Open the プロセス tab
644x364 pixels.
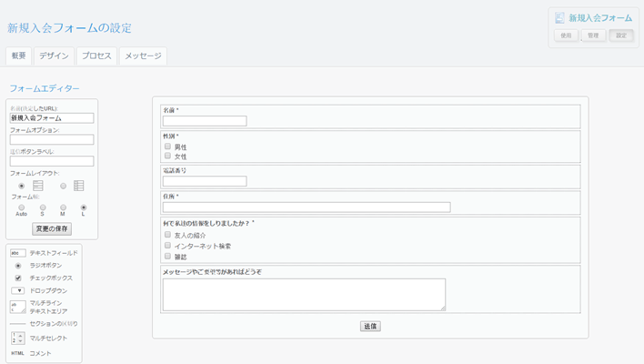pyautogui.click(x=96, y=56)
